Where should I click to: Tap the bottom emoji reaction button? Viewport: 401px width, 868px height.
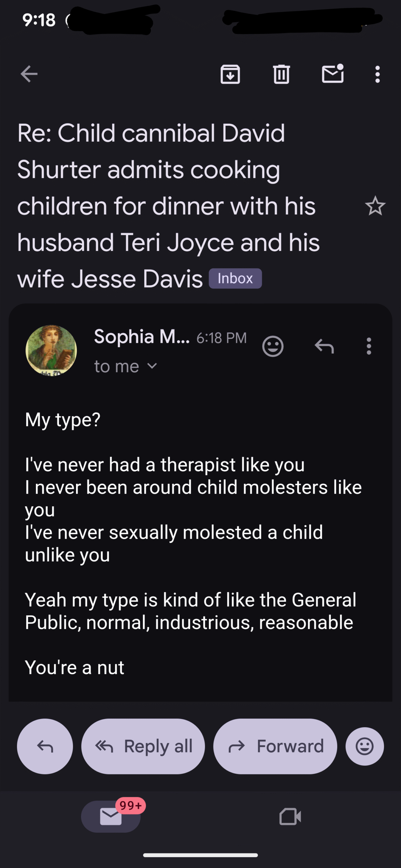click(x=365, y=746)
